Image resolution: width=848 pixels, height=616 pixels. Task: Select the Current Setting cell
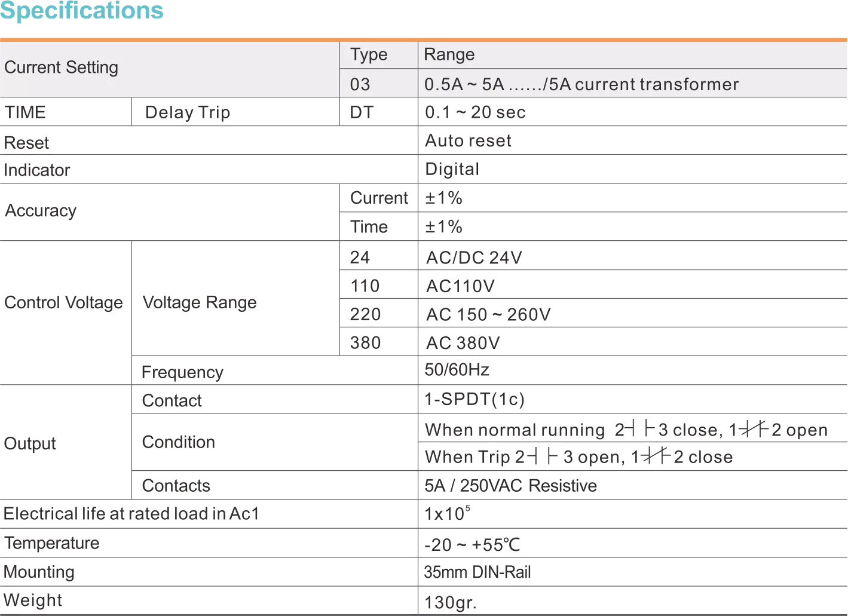[x=61, y=68]
